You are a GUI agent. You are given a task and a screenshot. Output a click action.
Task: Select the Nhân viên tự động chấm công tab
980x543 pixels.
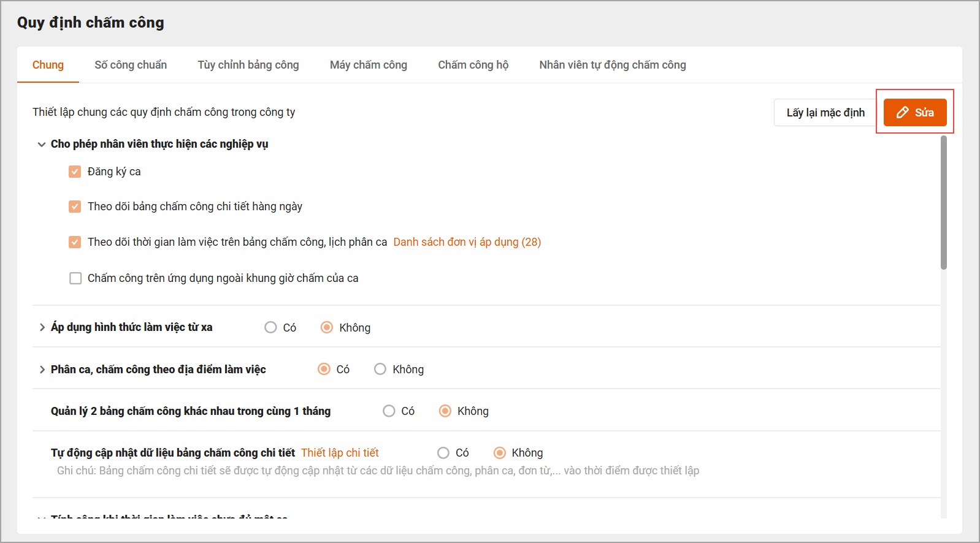[x=613, y=65]
